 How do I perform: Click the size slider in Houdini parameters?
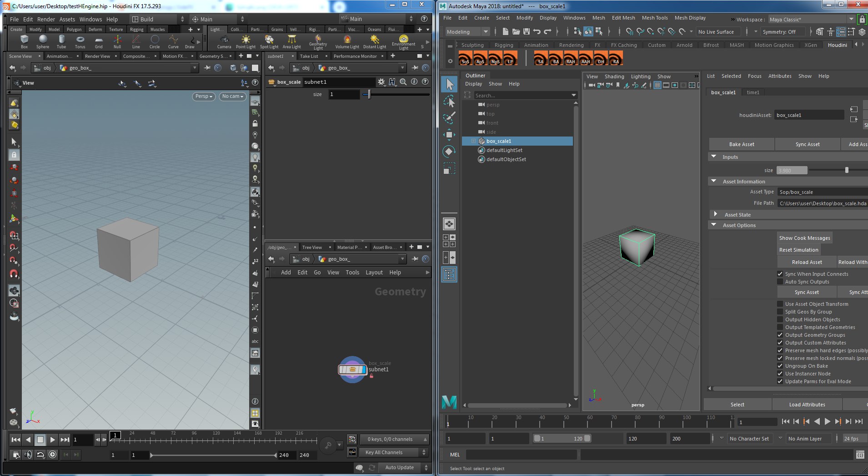(396, 94)
